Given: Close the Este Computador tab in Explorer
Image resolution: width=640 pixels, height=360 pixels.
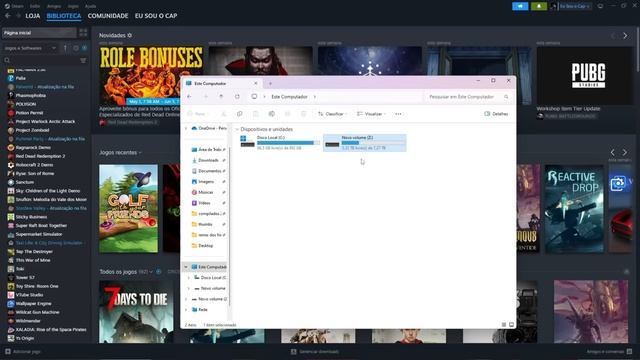Looking at the screenshot, I should click(256, 83).
